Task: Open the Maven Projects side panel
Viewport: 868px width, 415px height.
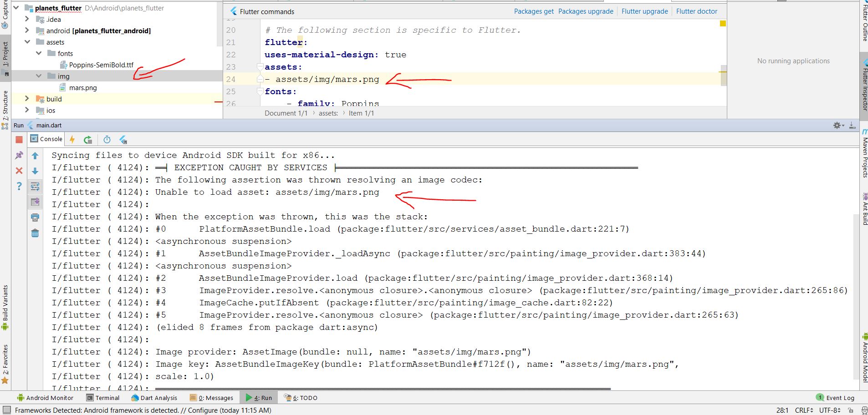Action: 864,155
